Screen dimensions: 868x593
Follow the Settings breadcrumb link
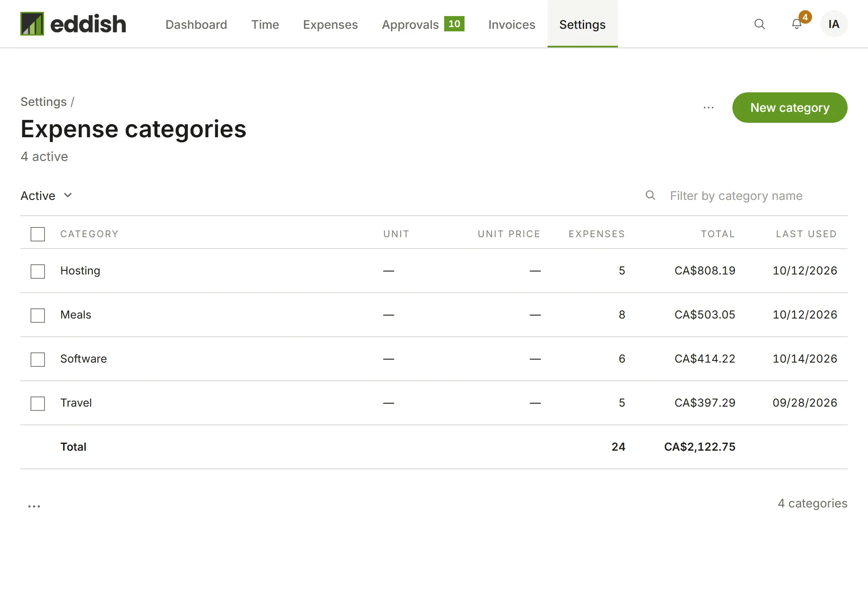point(44,102)
